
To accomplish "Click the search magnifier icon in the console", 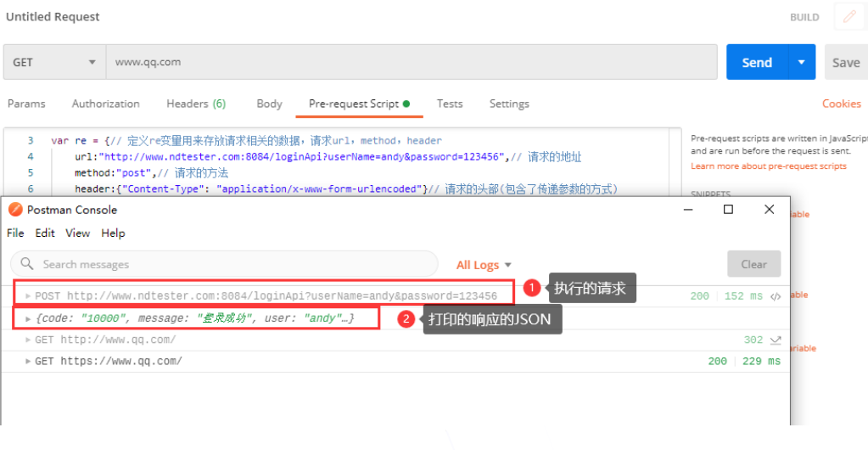I will pos(27,264).
